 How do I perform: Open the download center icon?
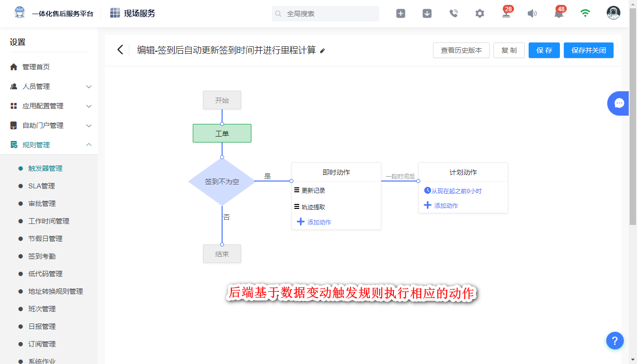pos(427,14)
